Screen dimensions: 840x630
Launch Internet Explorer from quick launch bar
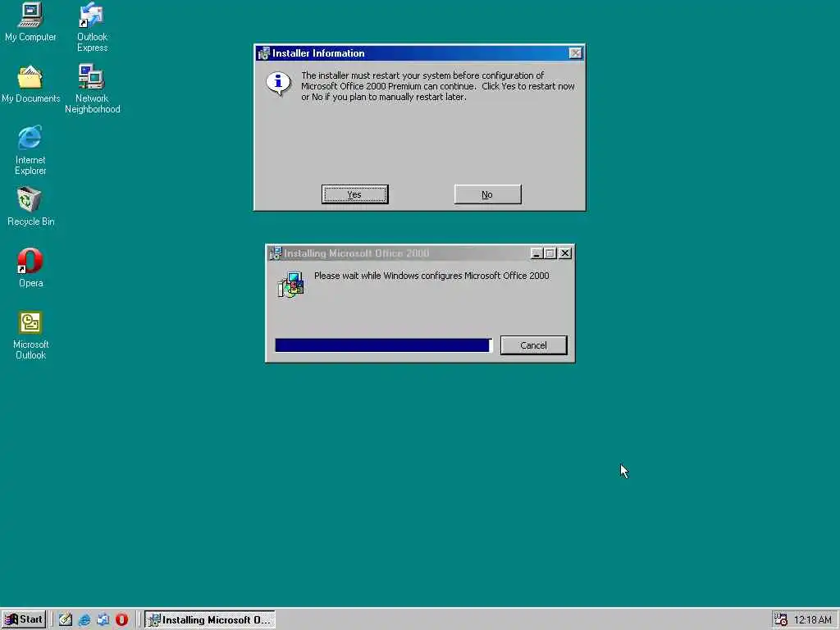pos(84,620)
